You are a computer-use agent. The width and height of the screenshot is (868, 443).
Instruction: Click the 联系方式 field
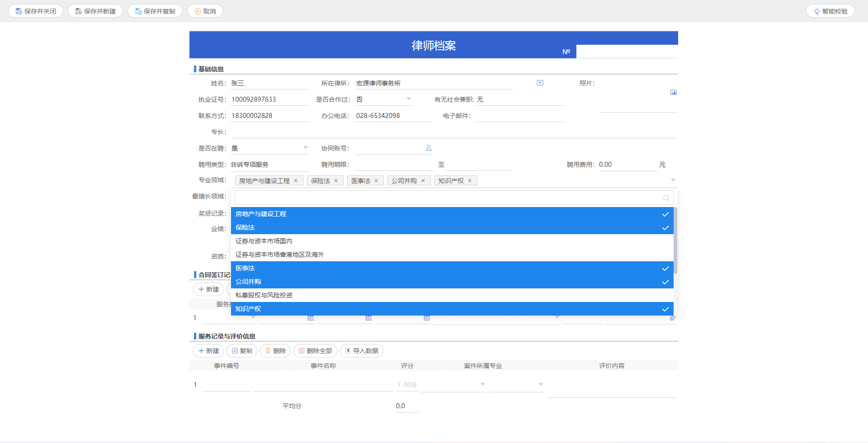coord(270,116)
